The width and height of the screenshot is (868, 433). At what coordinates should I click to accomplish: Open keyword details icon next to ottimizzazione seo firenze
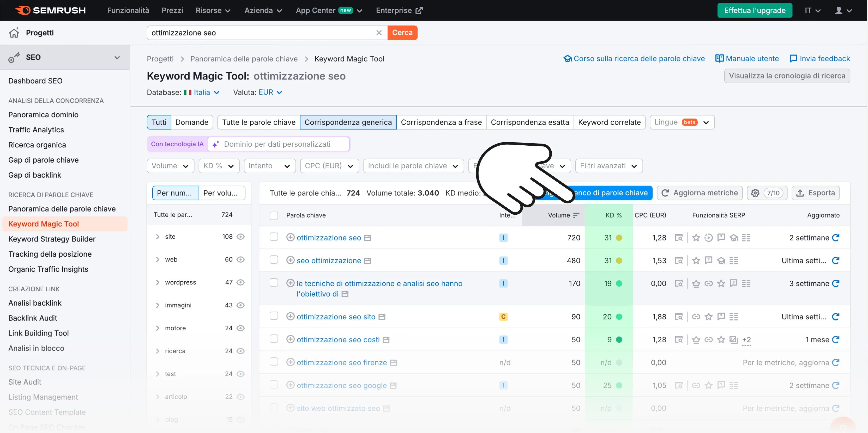(393, 363)
